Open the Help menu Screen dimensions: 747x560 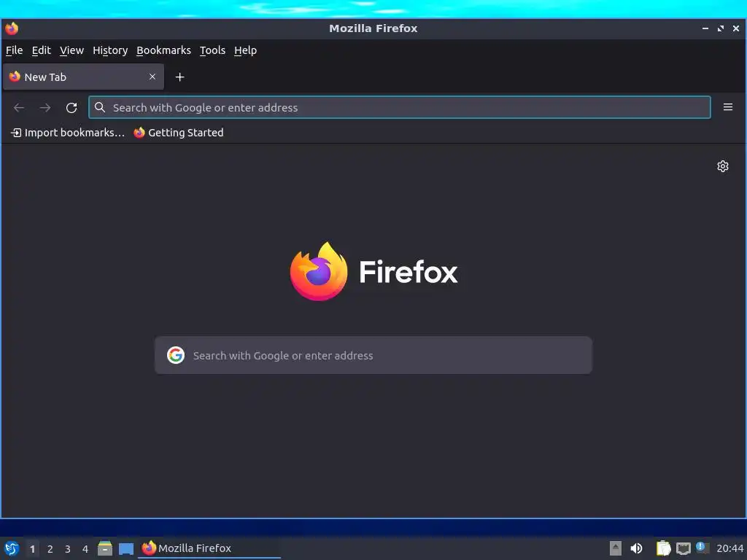(245, 50)
